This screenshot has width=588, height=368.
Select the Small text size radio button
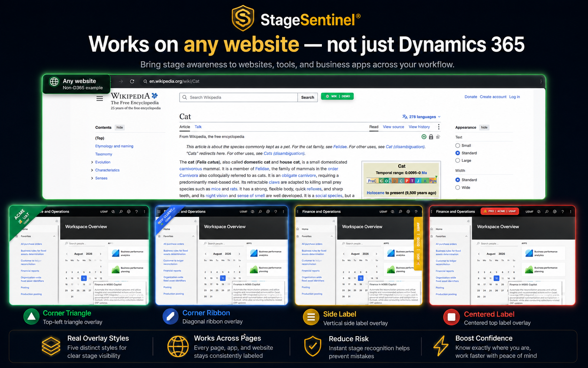457,145
